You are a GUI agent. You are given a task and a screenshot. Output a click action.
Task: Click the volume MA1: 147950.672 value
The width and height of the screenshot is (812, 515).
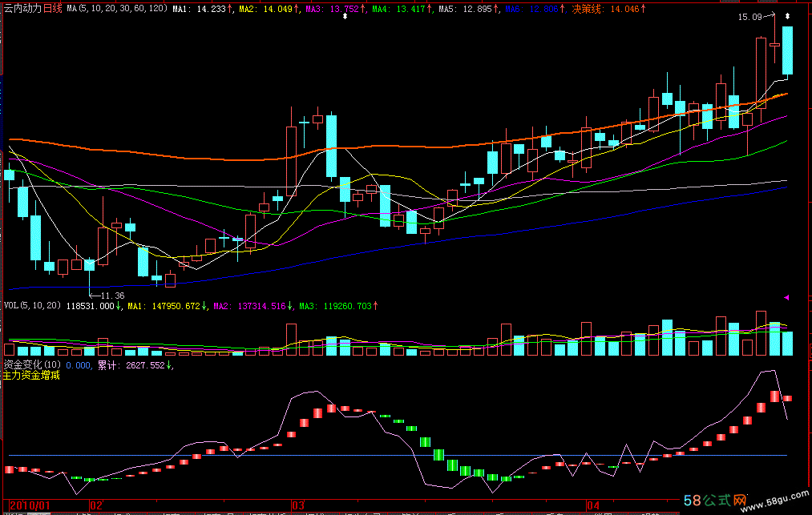point(166,306)
